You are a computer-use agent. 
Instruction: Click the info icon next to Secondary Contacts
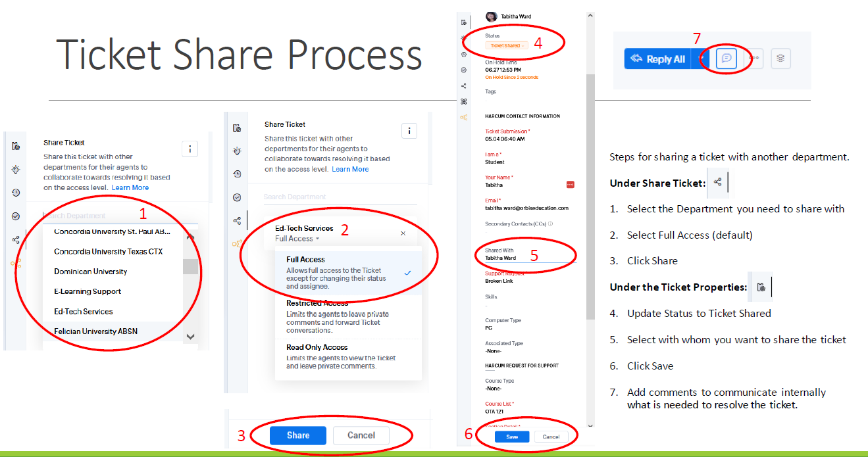point(550,224)
